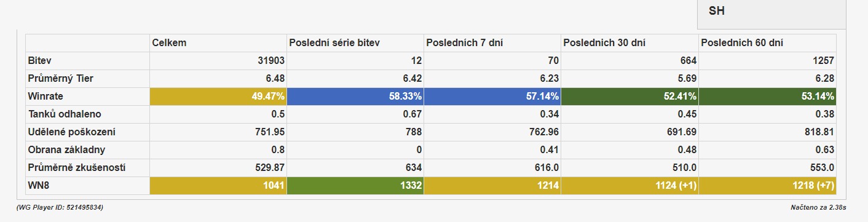
Task: Click the Načteno za 2.38s text
Action: click(818, 208)
